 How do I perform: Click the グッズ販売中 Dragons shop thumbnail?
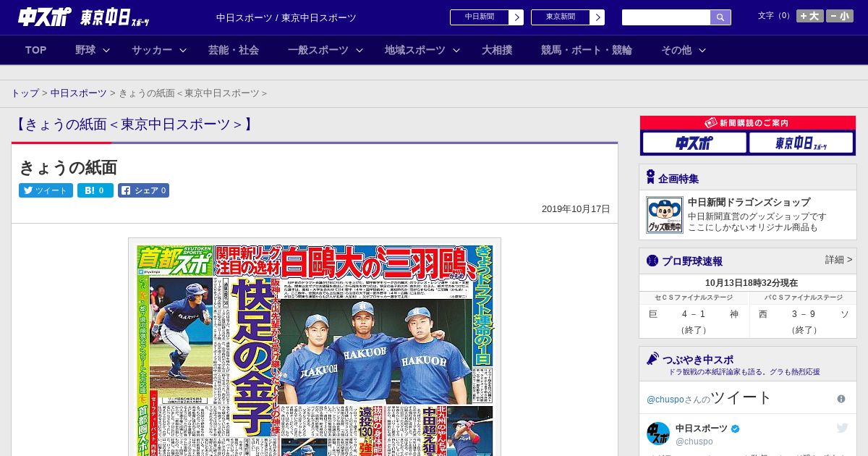tap(664, 215)
